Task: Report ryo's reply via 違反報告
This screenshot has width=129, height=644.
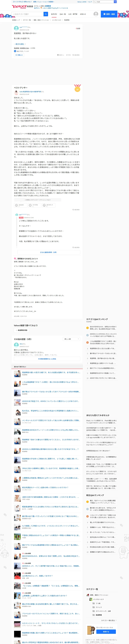Action: pyautogui.click(x=76, y=247)
